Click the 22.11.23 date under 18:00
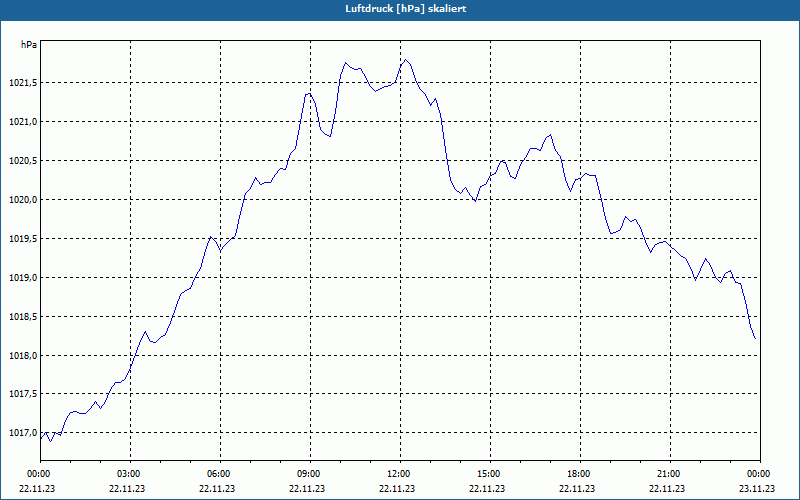Viewport: 800px width, 500px height. [x=577, y=488]
